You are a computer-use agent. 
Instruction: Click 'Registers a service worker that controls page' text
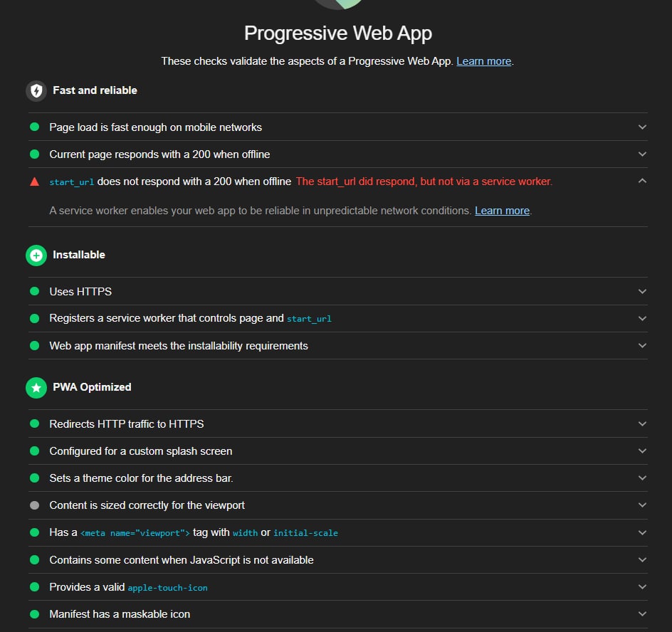pos(167,318)
